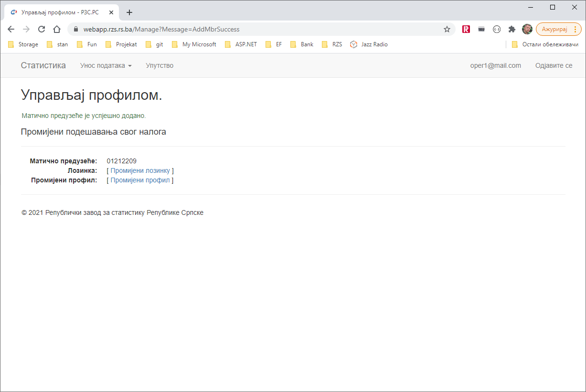View site info via the padlock icon

pyautogui.click(x=75, y=29)
